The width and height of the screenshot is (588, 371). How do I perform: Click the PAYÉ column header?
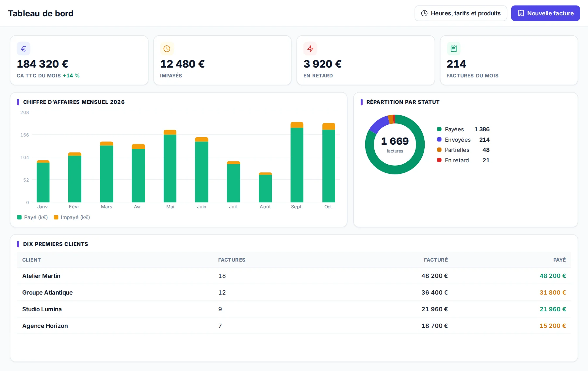point(560,260)
